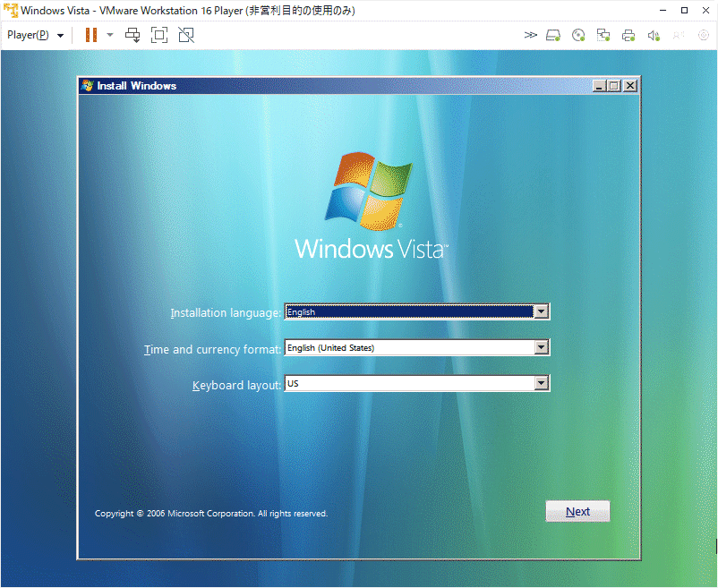Click the printer device icon
The image size is (718, 588).
click(628, 35)
